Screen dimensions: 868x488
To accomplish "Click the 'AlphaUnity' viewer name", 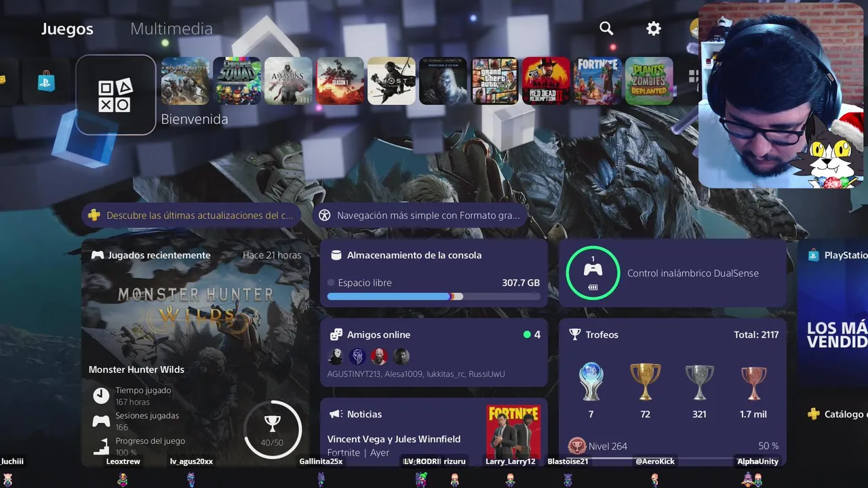I will [758, 462].
